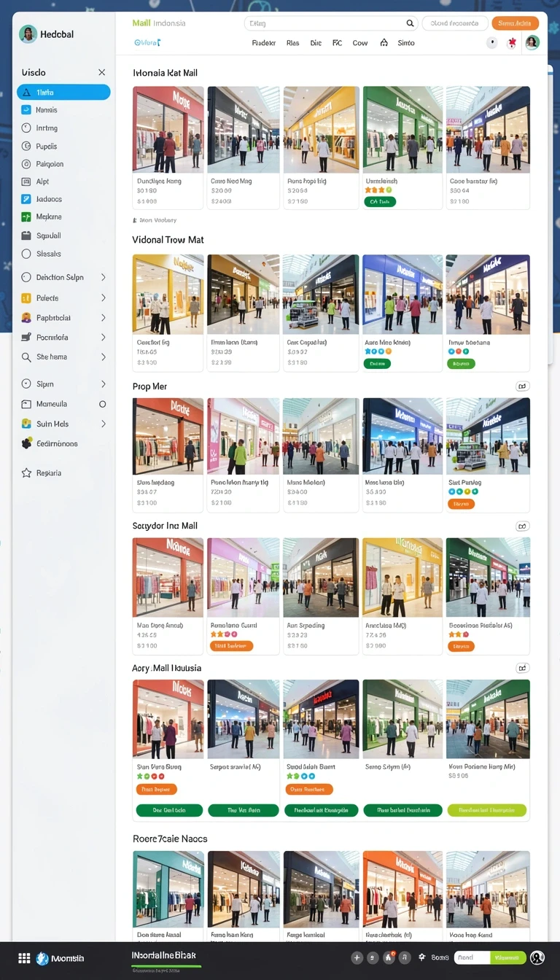Open the home icon in the top navigation
This screenshot has width=560, height=980.
point(384,43)
